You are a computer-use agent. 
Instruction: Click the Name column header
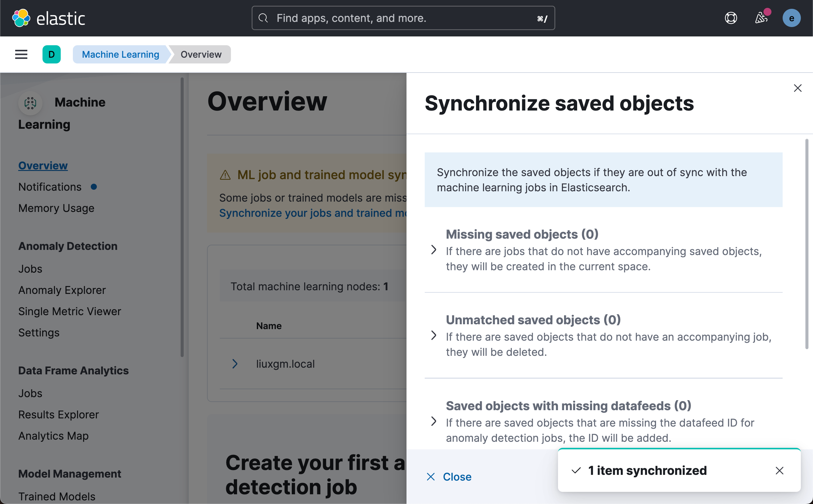269,326
